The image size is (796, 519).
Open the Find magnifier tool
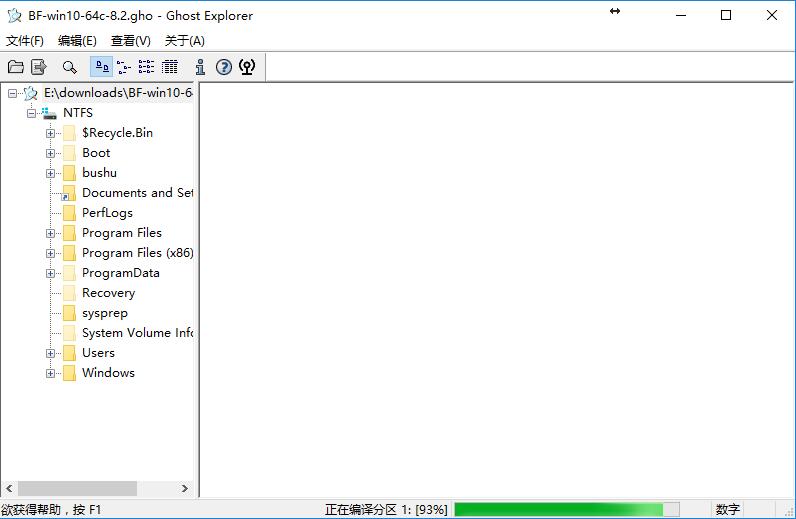[x=70, y=67]
